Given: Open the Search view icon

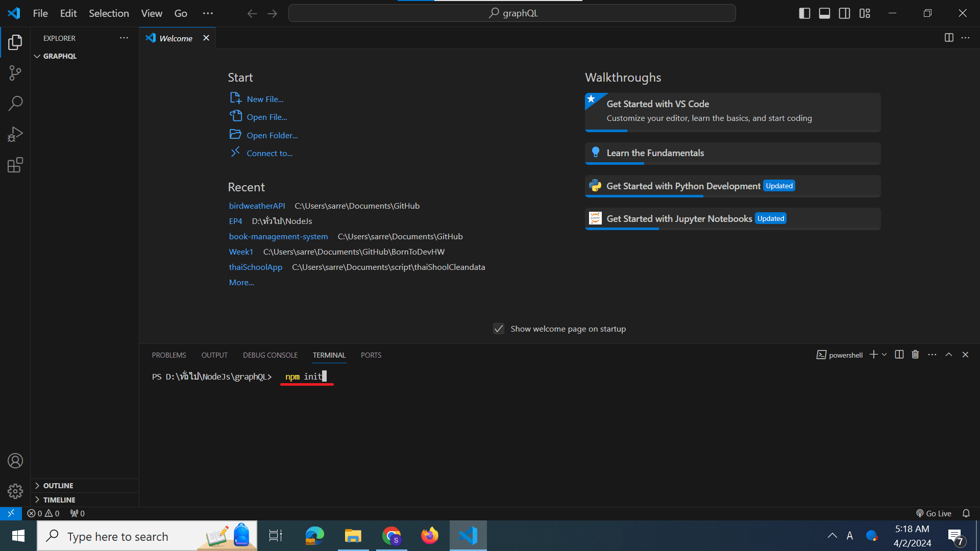Looking at the screenshot, I should tap(15, 104).
